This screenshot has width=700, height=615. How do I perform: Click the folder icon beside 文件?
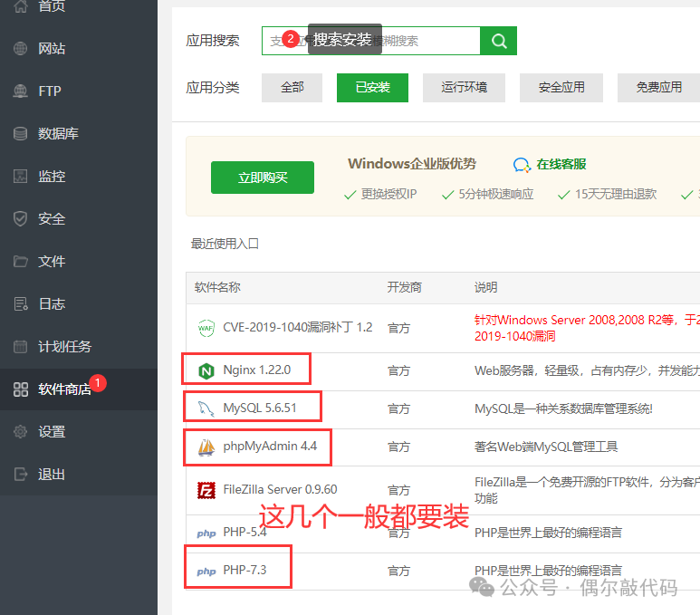click(x=21, y=261)
